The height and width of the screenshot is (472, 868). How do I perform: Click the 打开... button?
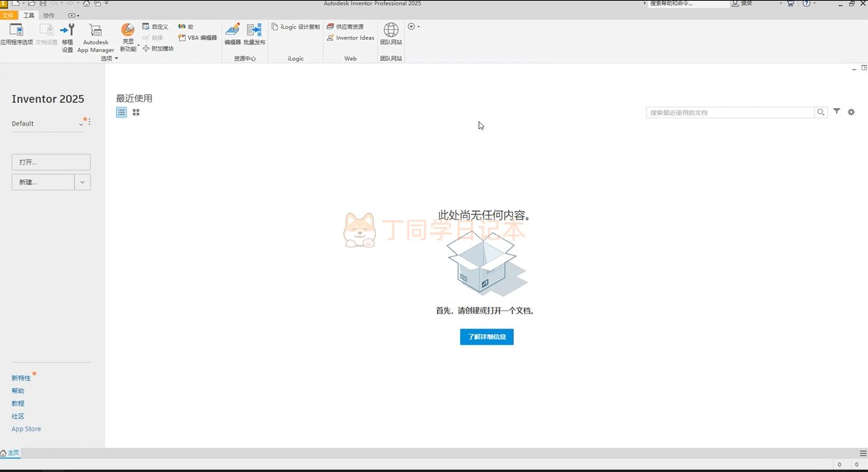click(51, 162)
